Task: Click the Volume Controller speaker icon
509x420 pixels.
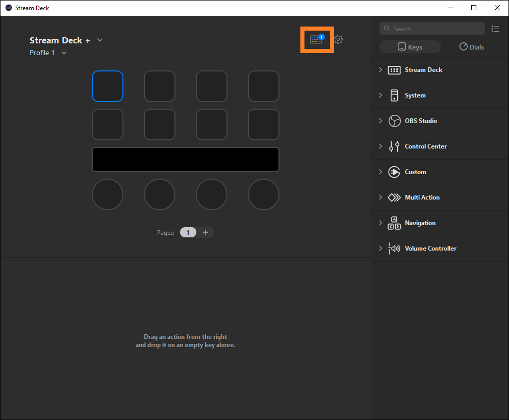Action: [394, 249]
